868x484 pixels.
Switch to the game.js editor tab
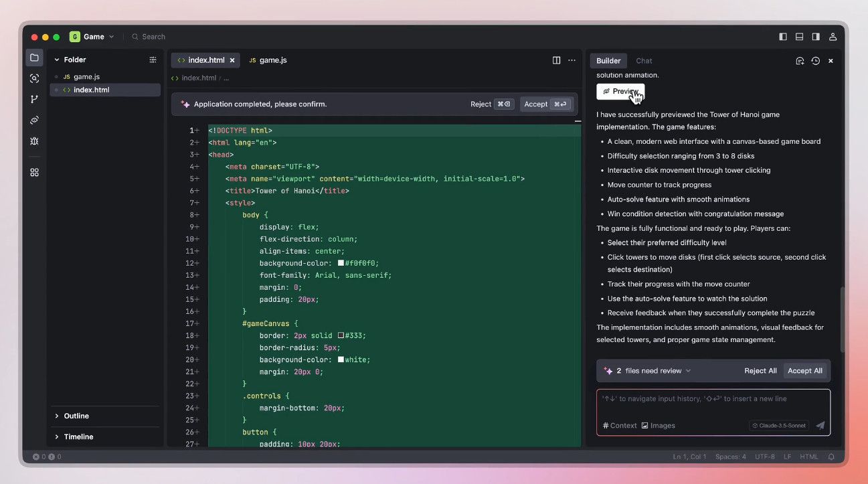pos(268,60)
